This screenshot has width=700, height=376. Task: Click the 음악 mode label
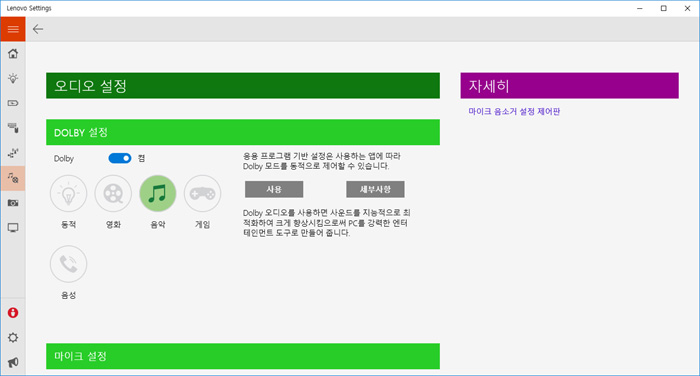(158, 225)
